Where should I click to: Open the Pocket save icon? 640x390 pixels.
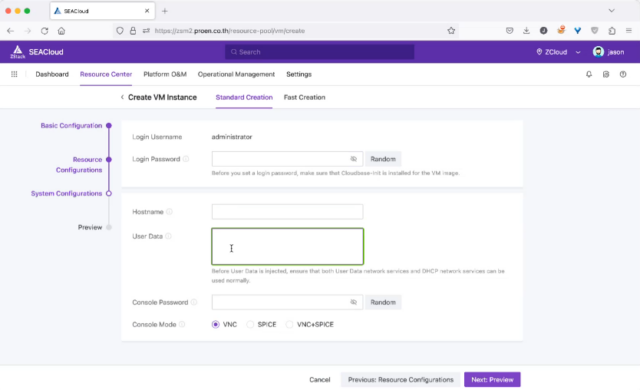tap(509, 31)
